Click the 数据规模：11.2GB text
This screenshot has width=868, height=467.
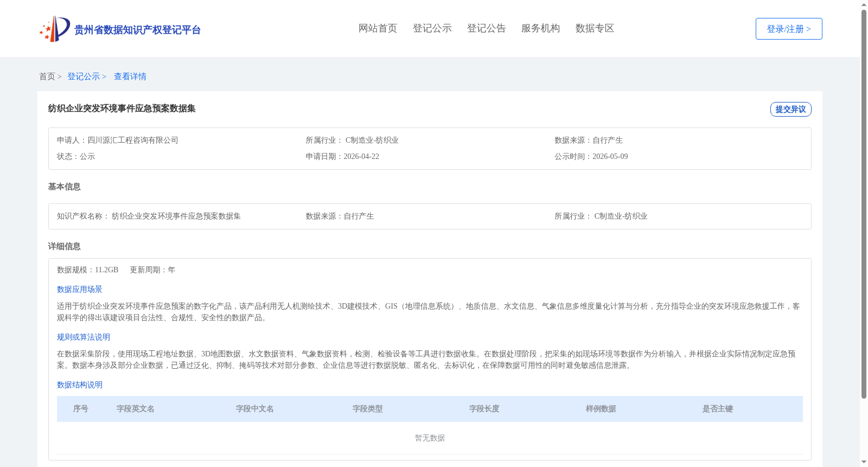coord(87,270)
